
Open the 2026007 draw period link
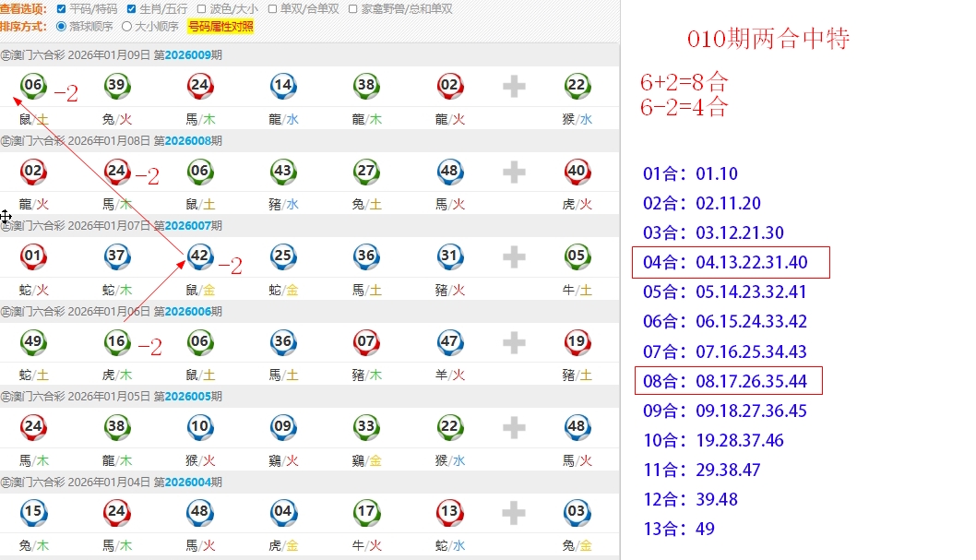tap(188, 226)
